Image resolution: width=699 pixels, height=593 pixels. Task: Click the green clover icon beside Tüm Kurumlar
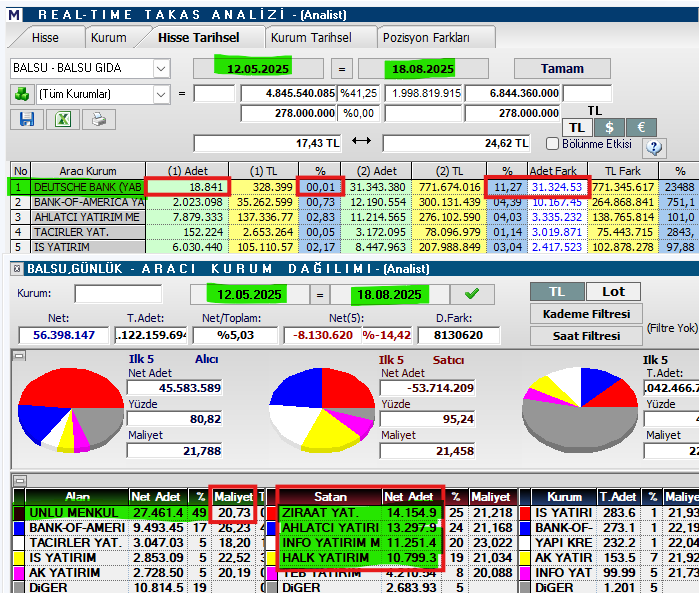point(22,94)
